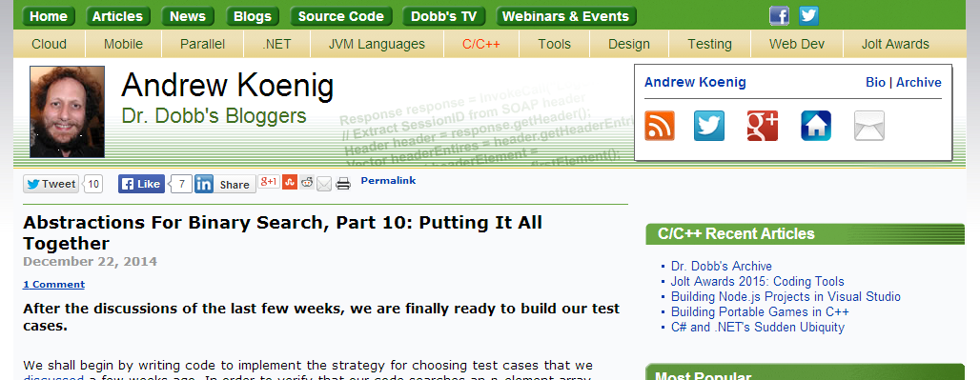Select the C/C++ topic tab
This screenshot has height=380, width=980.
pos(481,45)
